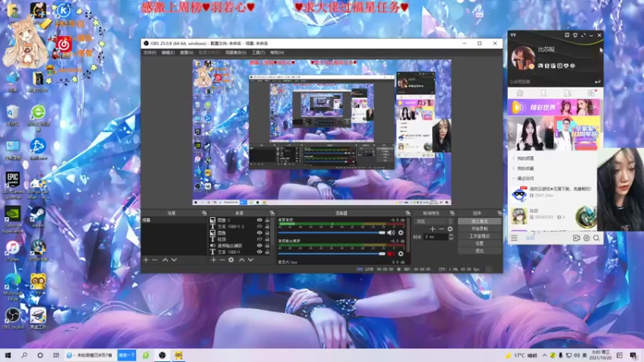Viewport: 644px width, 362px height.
Task: Remove selected scene with minus icon
Action: [155, 260]
